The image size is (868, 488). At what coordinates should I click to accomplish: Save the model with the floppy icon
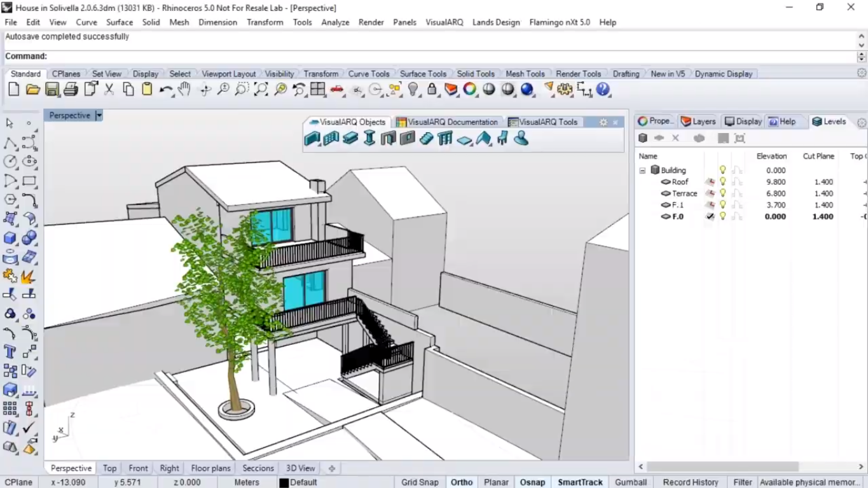pyautogui.click(x=52, y=90)
